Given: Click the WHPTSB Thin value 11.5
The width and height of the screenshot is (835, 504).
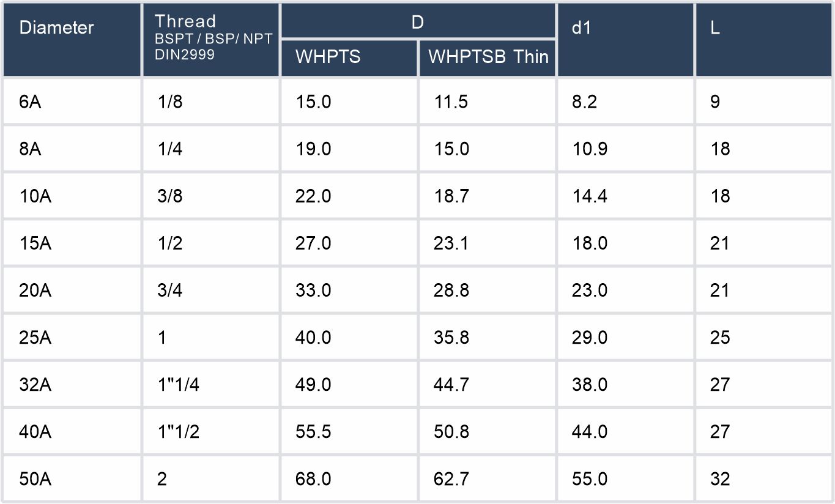Looking at the screenshot, I should pyautogui.click(x=451, y=102).
